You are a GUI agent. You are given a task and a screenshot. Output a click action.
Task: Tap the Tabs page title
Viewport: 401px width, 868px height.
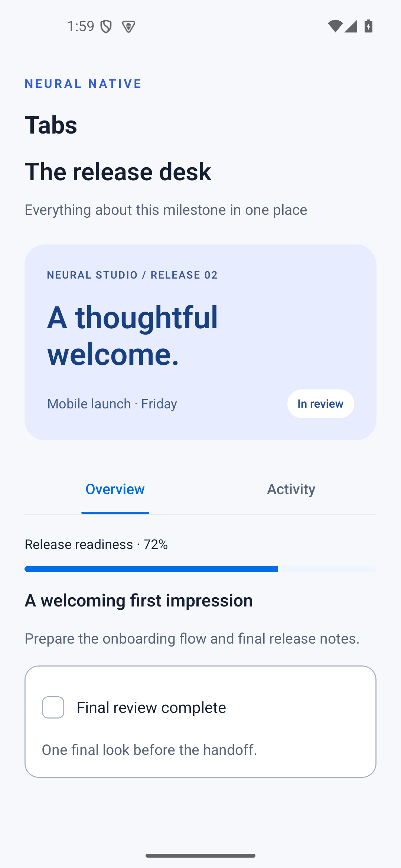tap(51, 125)
